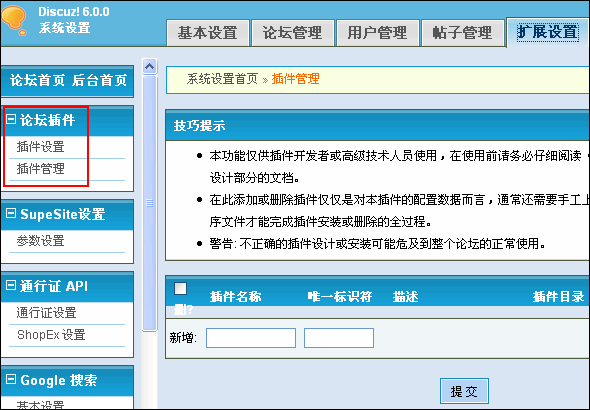The image size is (590, 410).
Task: Toggle the select-all checkbox in plugin table header
Action: pos(180,289)
